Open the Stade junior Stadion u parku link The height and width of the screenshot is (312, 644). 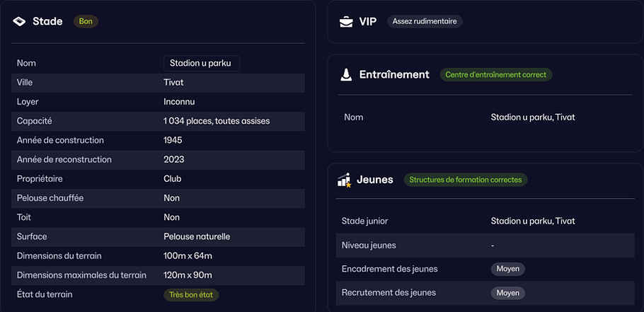[x=533, y=221]
